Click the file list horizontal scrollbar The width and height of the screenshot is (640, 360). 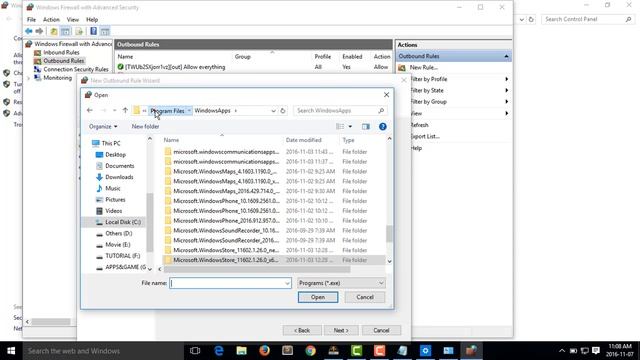pyautogui.click(x=257, y=269)
